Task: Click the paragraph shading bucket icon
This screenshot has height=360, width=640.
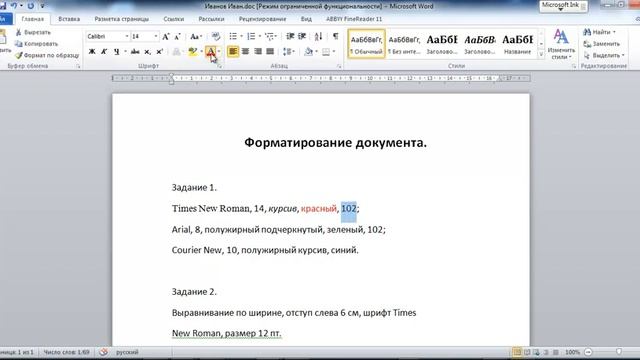Action: (x=309, y=51)
